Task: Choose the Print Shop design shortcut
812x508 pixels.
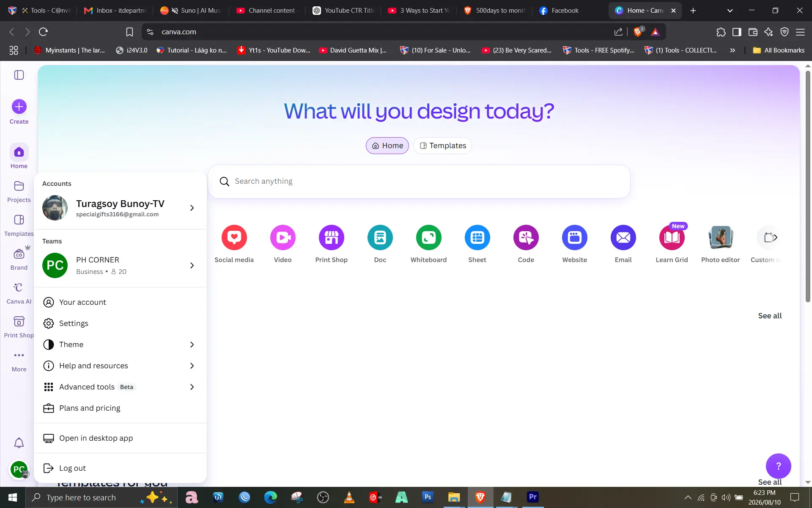Action: point(332,244)
